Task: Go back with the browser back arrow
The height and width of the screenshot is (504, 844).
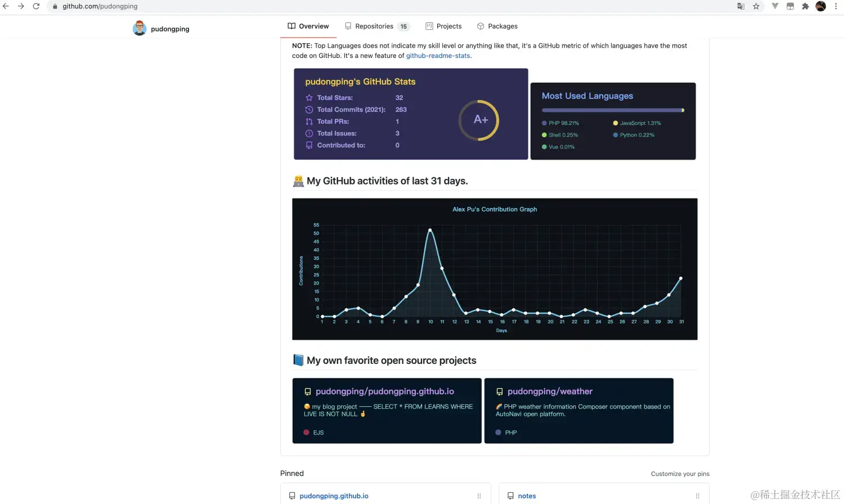Action: pos(6,6)
